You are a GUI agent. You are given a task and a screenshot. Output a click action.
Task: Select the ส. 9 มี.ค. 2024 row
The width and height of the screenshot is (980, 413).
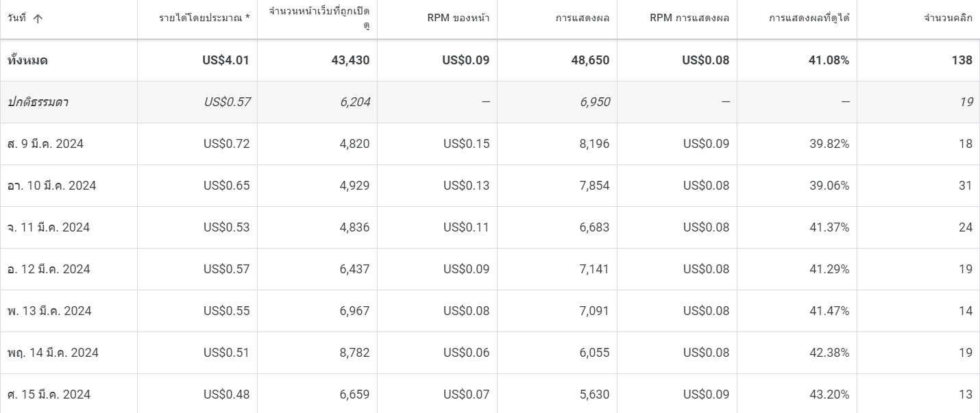click(x=45, y=144)
